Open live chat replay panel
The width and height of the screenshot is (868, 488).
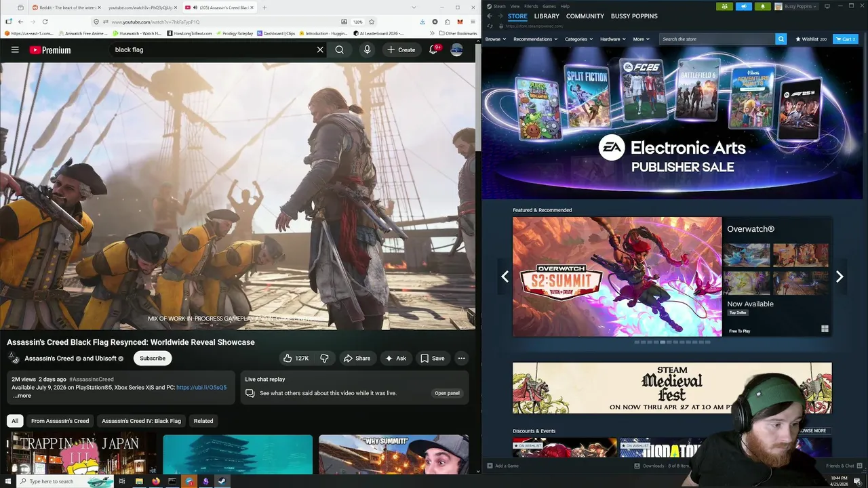coord(447,393)
